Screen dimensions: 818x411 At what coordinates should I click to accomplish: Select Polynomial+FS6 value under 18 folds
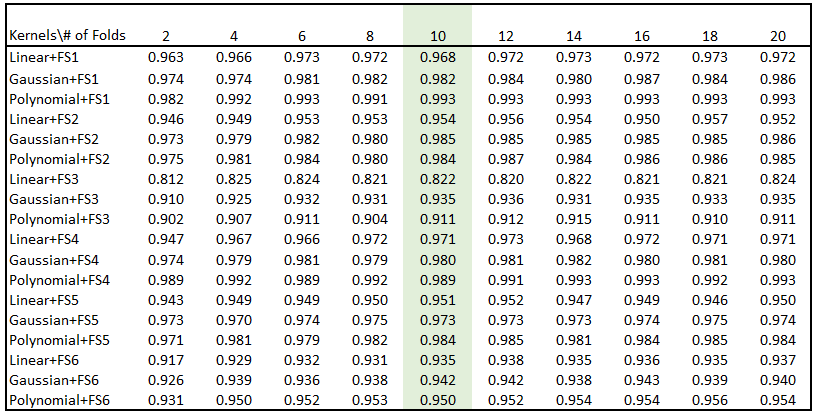[709, 401]
